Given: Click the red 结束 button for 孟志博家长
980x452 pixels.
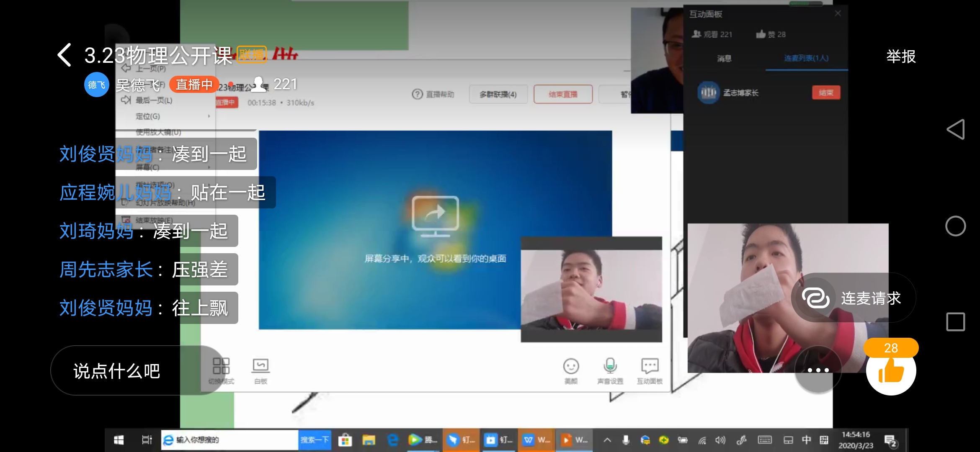Looking at the screenshot, I should [x=826, y=92].
